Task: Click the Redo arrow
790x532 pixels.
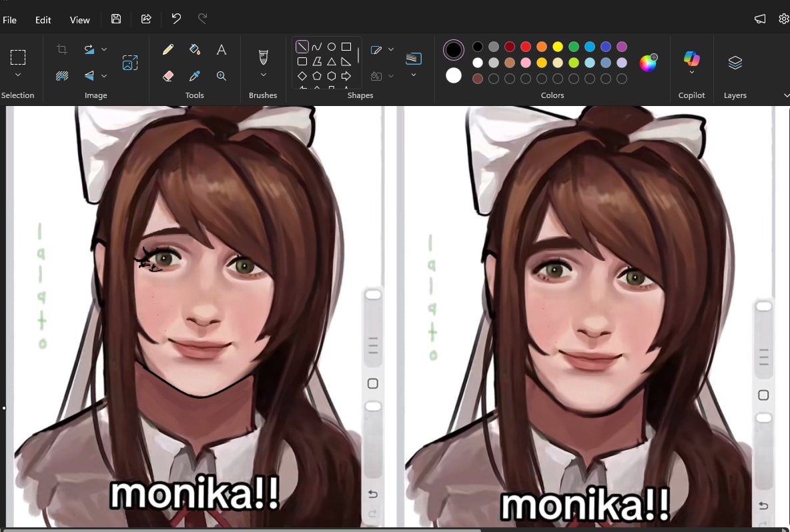Action: [x=203, y=19]
